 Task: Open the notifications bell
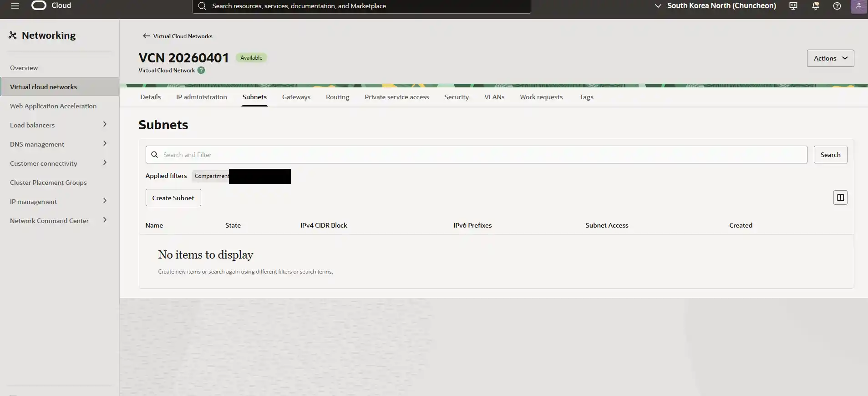click(x=815, y=6)
